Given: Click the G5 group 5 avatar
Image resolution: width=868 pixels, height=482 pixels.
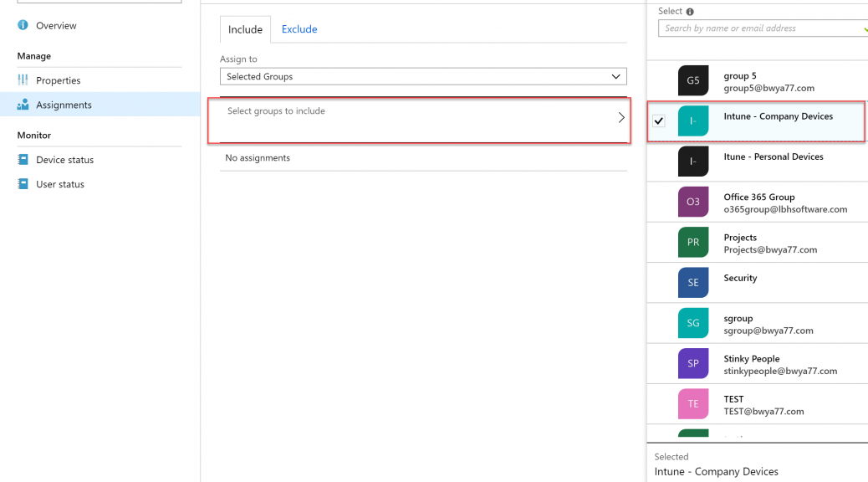Looking at the screenshot, I should tap(693, 80).
